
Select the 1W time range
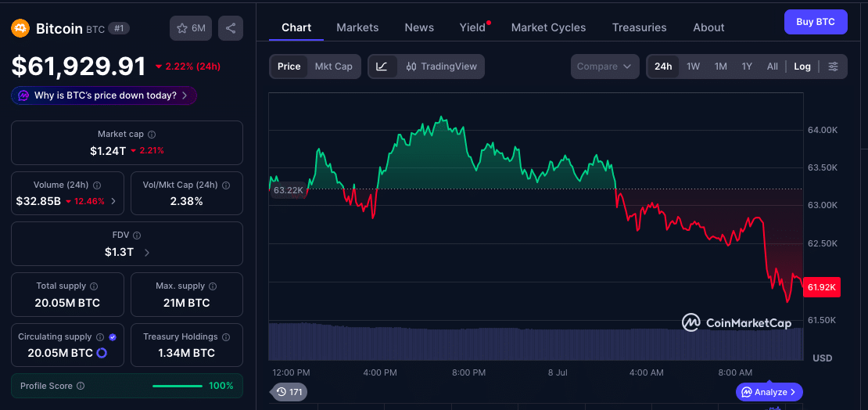pyautogui.click(x=693, y=67)
